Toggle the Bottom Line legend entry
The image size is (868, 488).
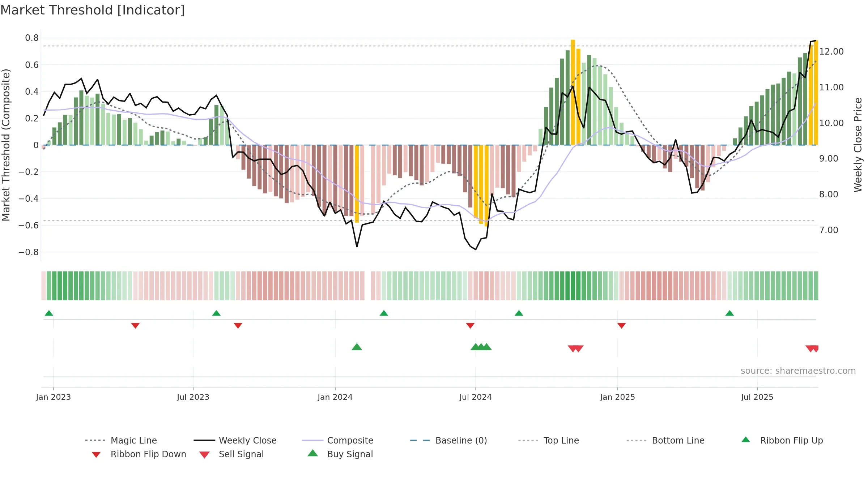[665, 440]
